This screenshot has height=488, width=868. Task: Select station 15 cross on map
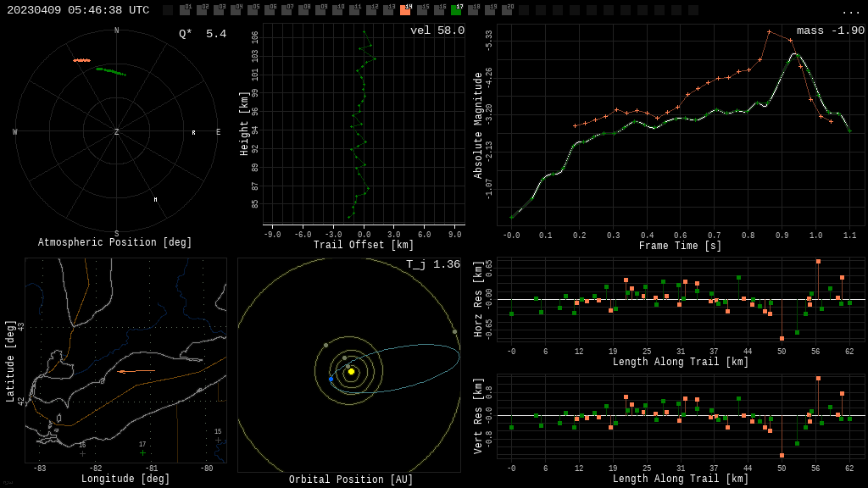pos(218,440)
